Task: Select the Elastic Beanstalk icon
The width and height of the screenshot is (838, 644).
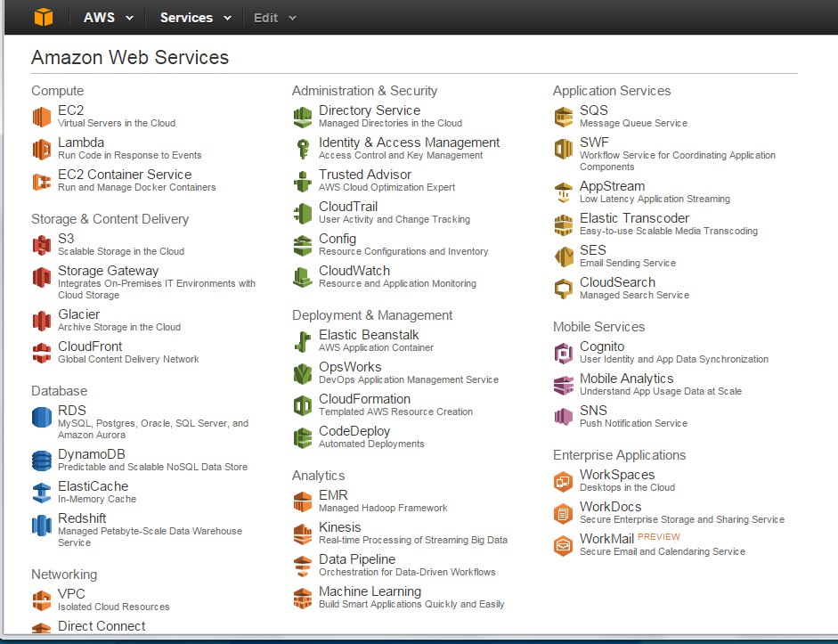Action: 302,340
